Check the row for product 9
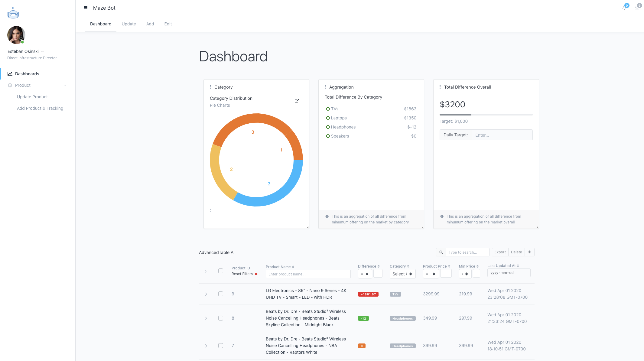The image size is (644, 361). [x=221, y=294]
